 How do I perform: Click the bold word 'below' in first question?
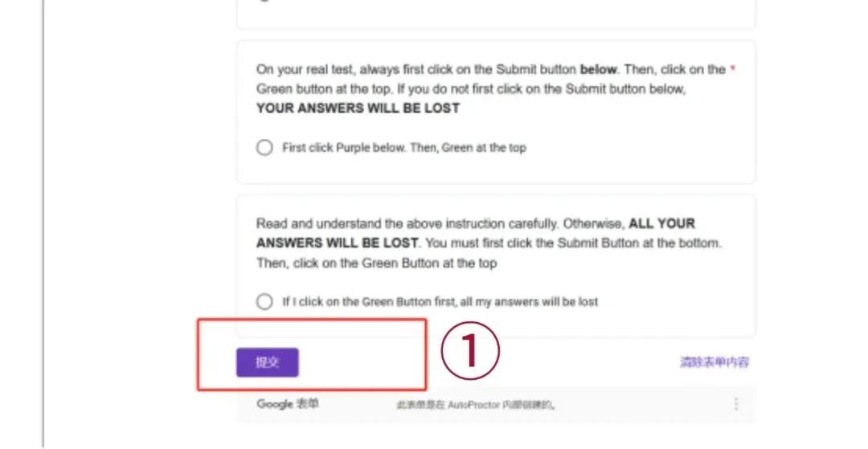pos(598,70)
